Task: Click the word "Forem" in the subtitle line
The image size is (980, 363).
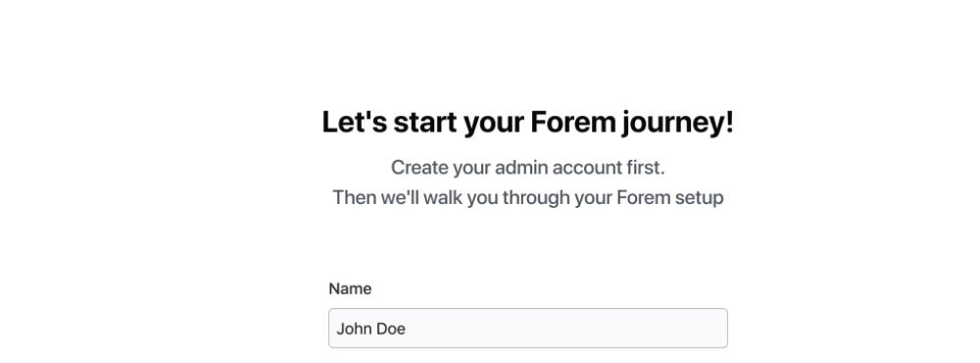Action: [x=643, y=198]
